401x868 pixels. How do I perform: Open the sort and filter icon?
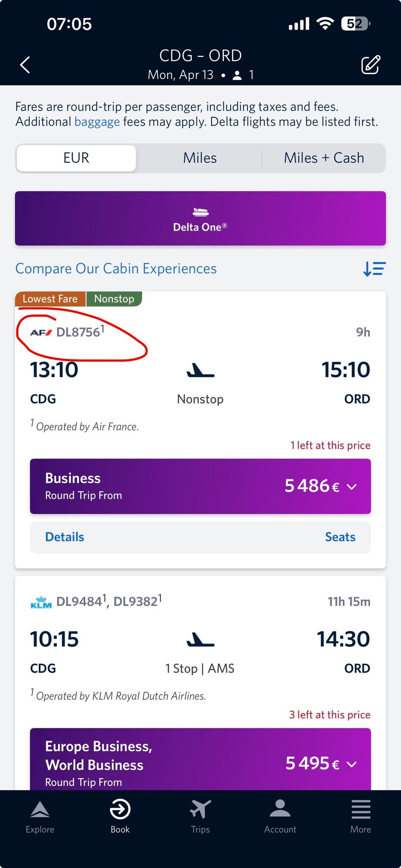click(x=374, y=269)
